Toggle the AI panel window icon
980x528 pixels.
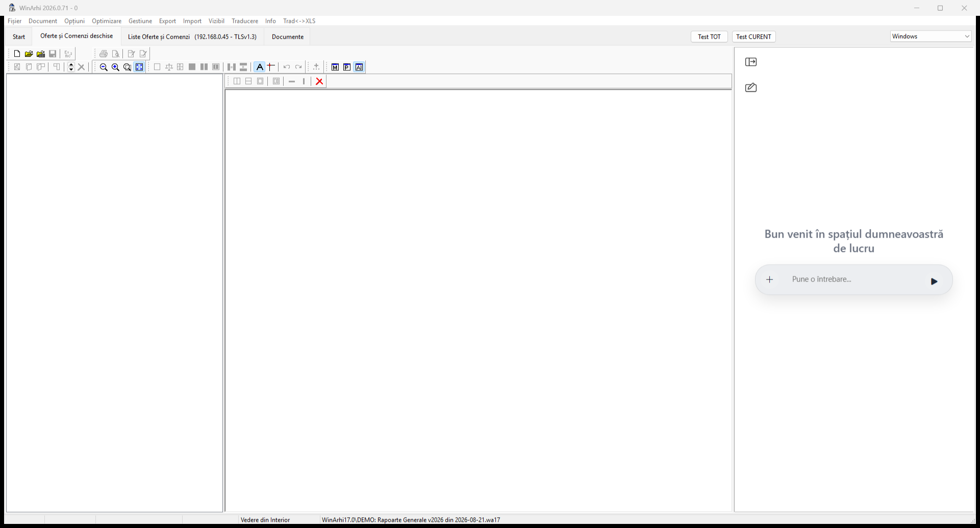click(x=359, y=67)
